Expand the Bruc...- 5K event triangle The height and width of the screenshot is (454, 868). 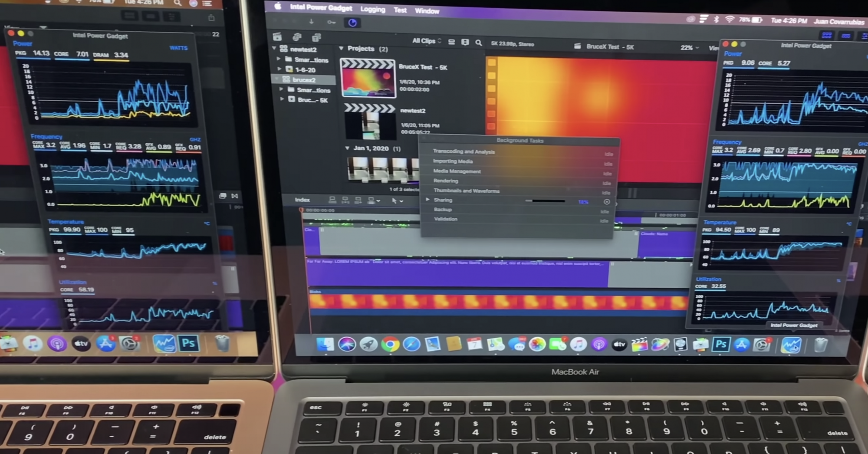click(282, 99)
